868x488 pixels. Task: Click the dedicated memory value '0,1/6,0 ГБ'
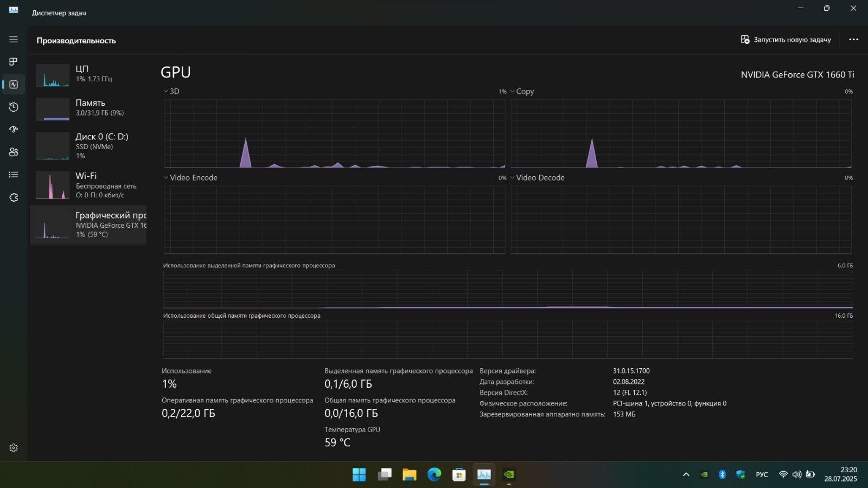(x=348, y=384)
